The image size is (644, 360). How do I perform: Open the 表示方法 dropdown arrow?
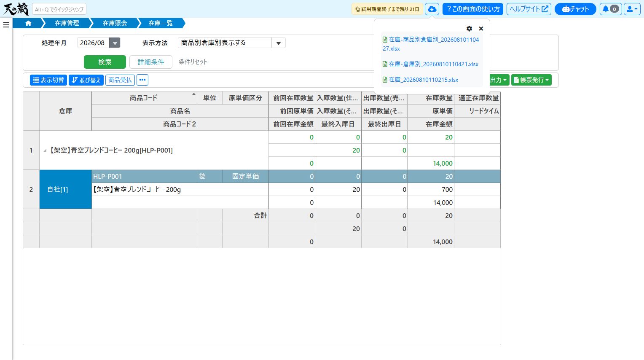[x=278, y=43]
